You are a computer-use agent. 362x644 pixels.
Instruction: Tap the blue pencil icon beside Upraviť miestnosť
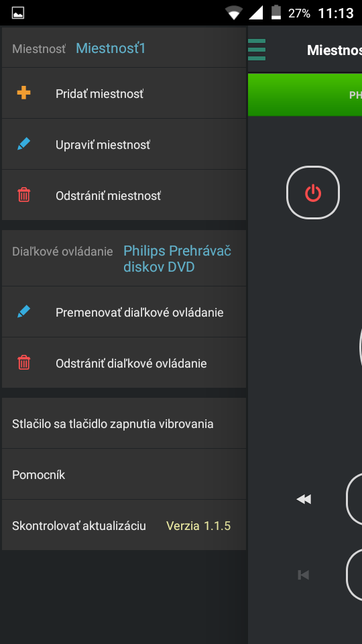point(24,144)
